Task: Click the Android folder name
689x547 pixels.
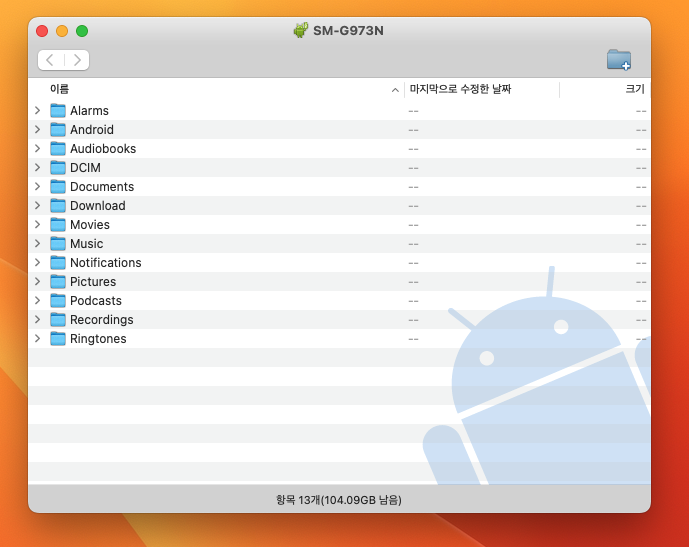Action: (92, 130)
